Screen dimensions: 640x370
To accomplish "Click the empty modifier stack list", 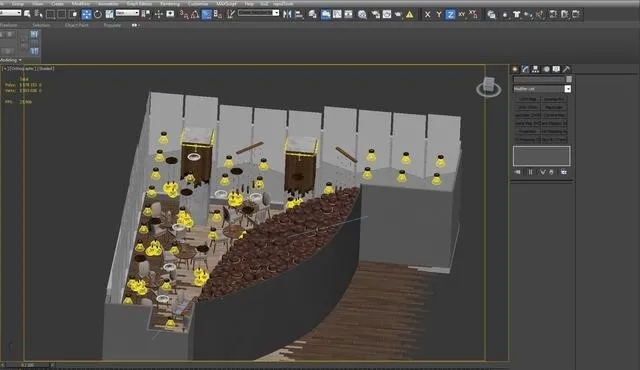I will click(542, 156).
